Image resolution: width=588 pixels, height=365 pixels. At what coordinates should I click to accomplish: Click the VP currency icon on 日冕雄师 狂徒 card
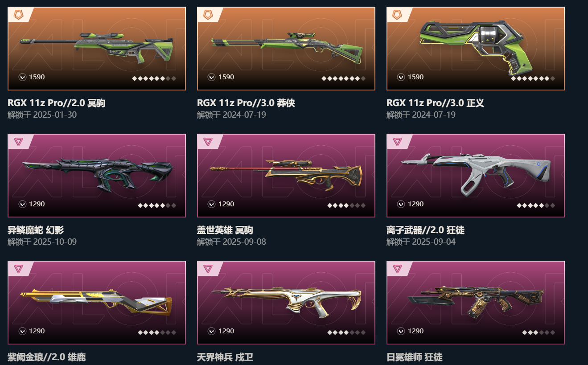click(401, 331)
